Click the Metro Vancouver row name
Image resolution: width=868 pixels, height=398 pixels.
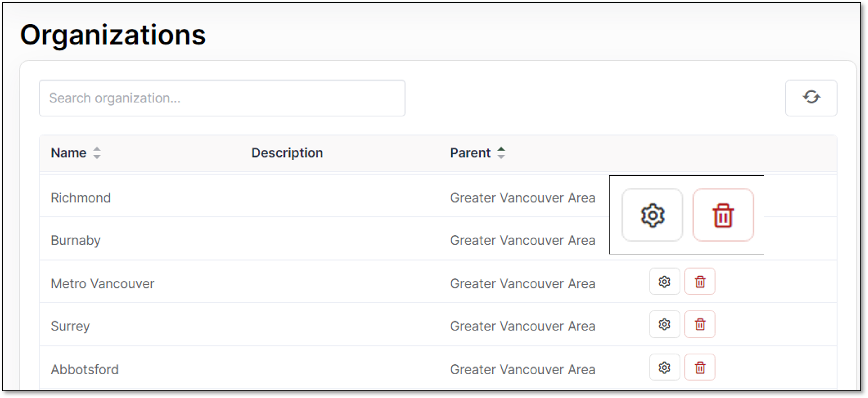(x=102, y=283)
